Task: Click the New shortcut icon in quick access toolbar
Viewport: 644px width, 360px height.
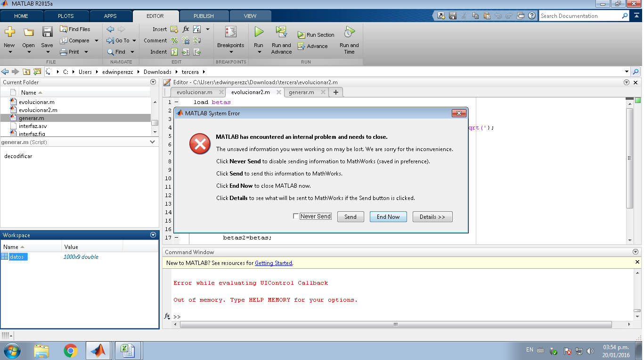Action: pyautogui.click(x=441, y=16)
